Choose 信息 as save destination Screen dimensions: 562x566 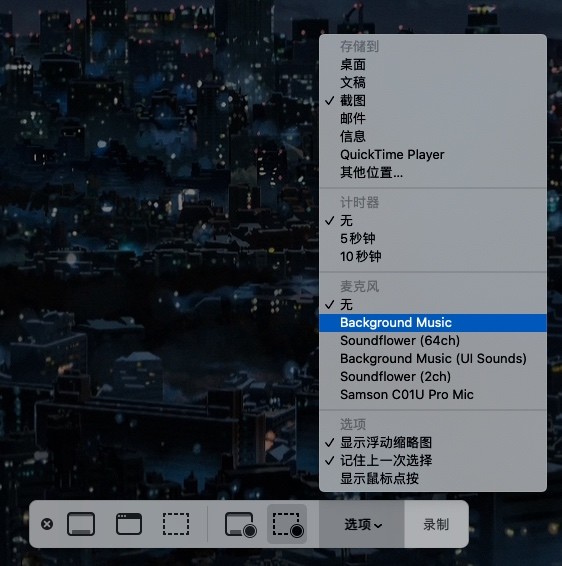433,136
